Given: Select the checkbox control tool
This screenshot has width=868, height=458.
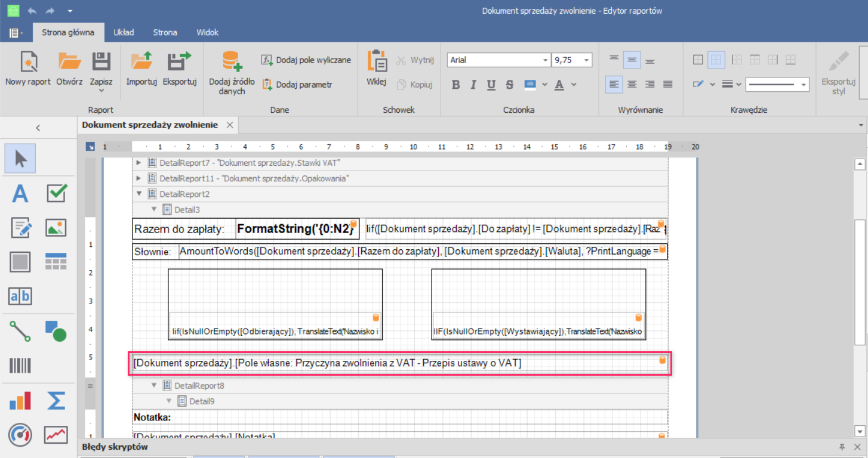Looking at the screenshot, I should click(56, 193).
